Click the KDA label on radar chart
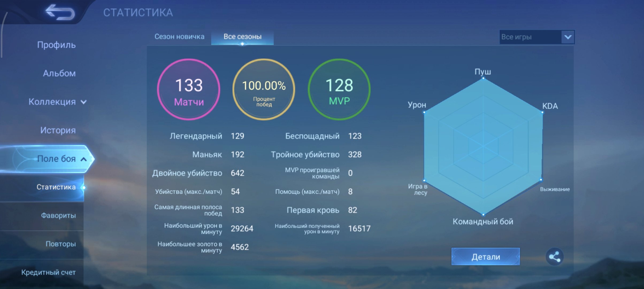 (550, 106)
